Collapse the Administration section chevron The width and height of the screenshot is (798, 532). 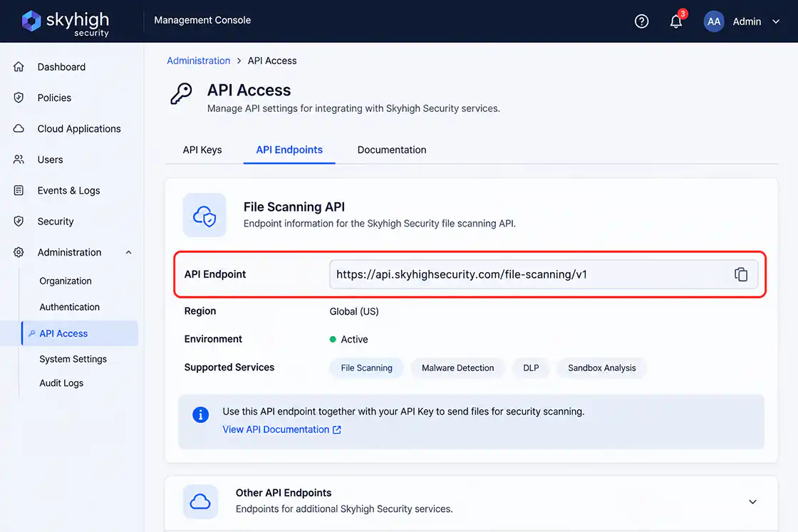(x=129, y=252)
